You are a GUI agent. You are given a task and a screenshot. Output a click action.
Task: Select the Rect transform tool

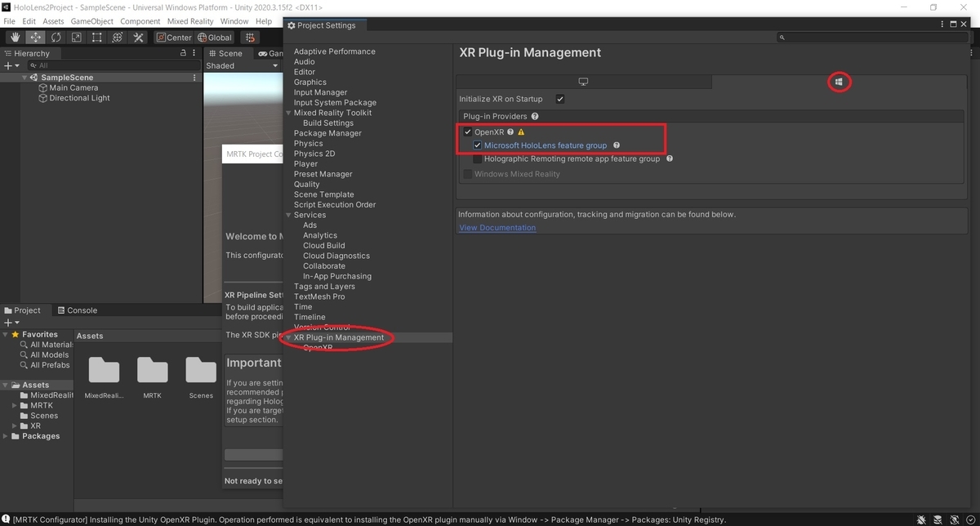96,37
